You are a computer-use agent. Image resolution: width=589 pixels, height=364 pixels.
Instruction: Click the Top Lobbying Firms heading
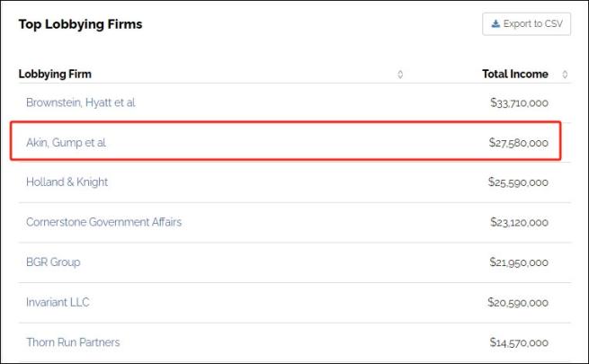[80, 24]
